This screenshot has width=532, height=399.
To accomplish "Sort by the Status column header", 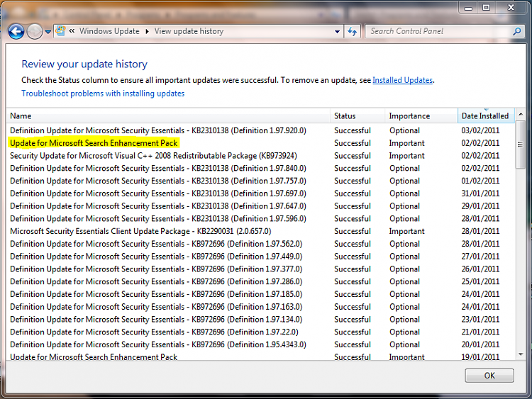I will coord(358,116).
